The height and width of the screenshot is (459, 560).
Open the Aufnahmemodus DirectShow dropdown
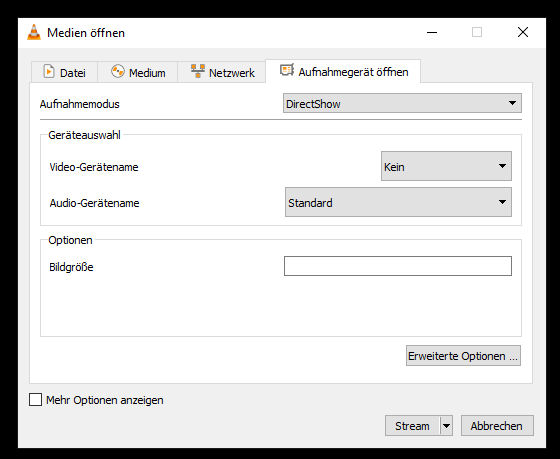[x=402, y=103]
